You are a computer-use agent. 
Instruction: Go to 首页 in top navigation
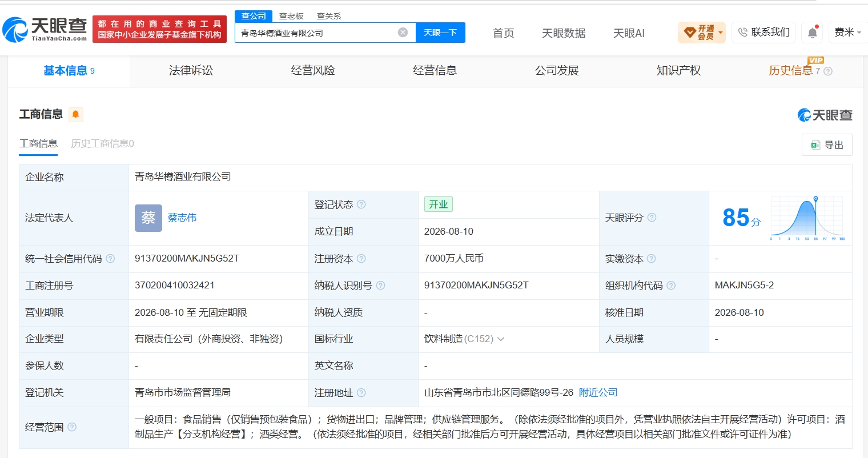503,33
